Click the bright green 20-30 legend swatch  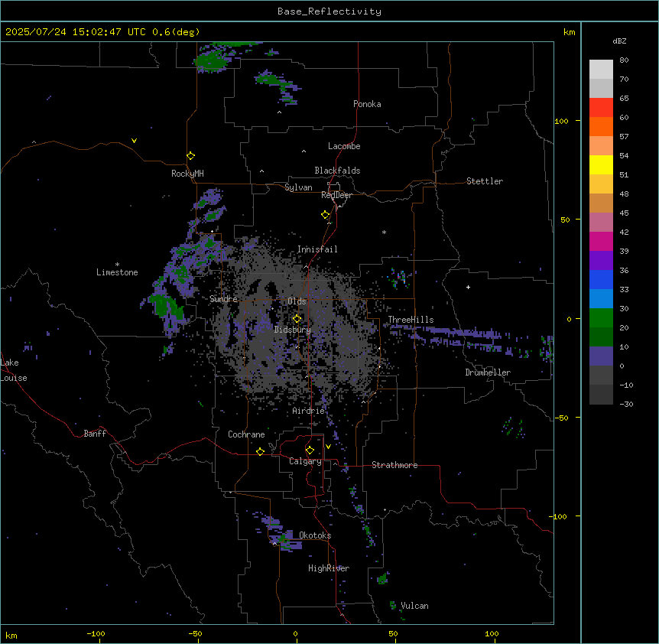point(601,318)
